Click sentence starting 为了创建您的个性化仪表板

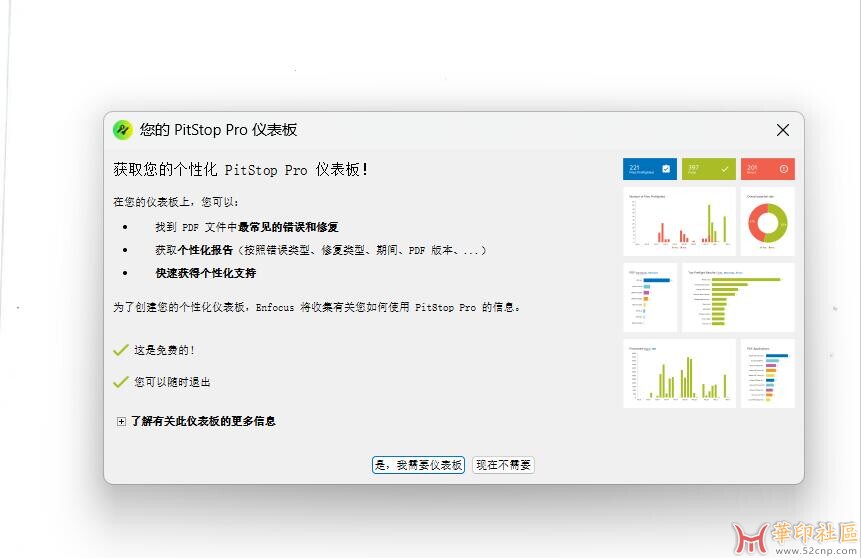(x=316, y=308)
